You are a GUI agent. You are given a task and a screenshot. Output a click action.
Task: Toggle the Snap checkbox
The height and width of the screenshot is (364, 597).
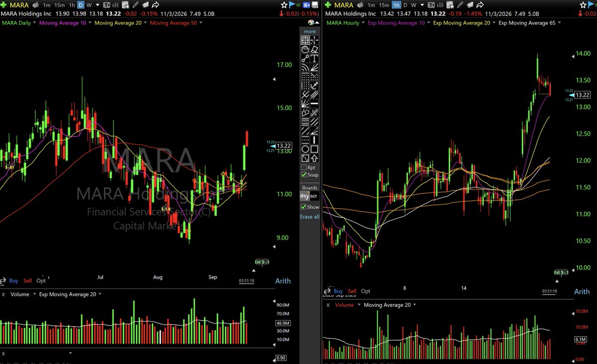click(x=304, y=175)
